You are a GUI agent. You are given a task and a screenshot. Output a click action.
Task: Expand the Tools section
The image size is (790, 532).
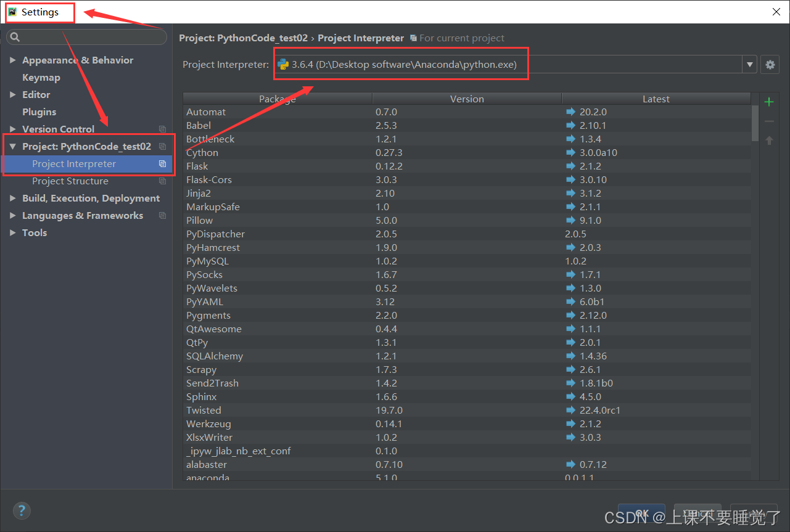click(x=13, y=233)
